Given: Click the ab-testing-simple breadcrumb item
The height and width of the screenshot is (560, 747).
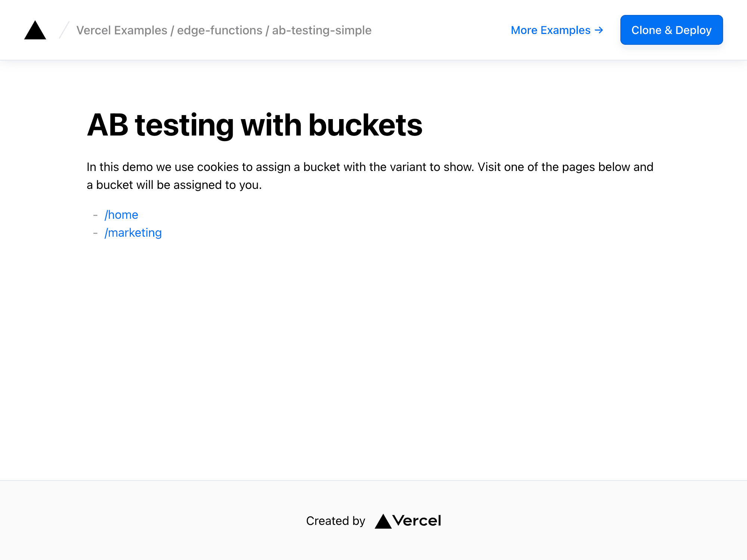Looking at the screenshot, I should (321, 30).
